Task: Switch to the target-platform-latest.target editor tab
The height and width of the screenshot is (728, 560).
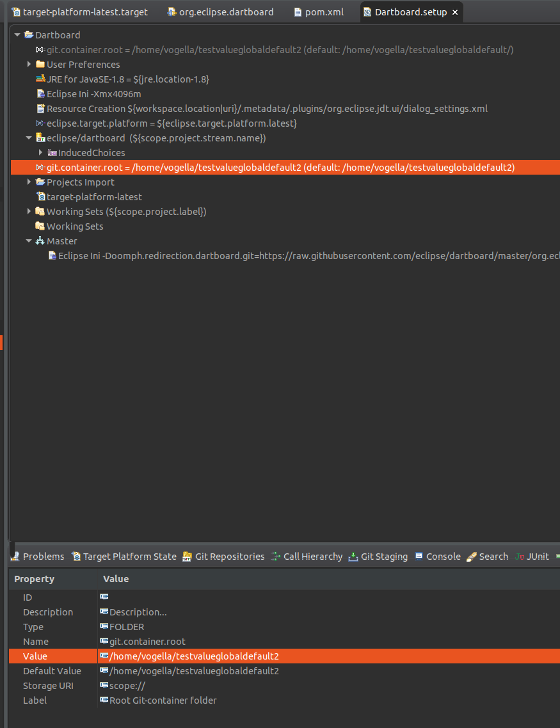Action: pyautogui.click(x=80, y=12)
